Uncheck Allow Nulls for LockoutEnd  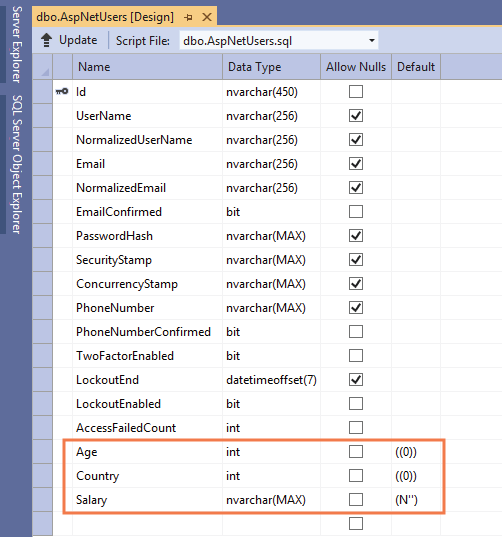tap(356, 379)
